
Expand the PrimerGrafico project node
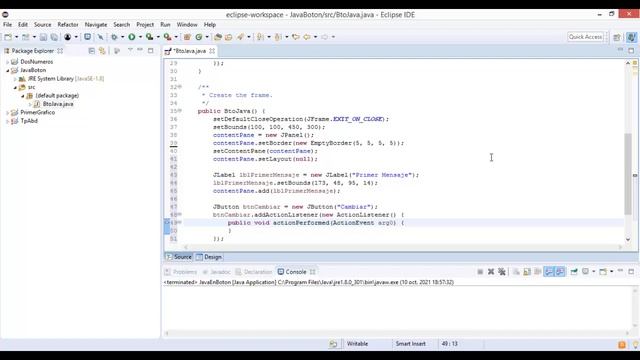pyautogui.click(x=7, y=113)
